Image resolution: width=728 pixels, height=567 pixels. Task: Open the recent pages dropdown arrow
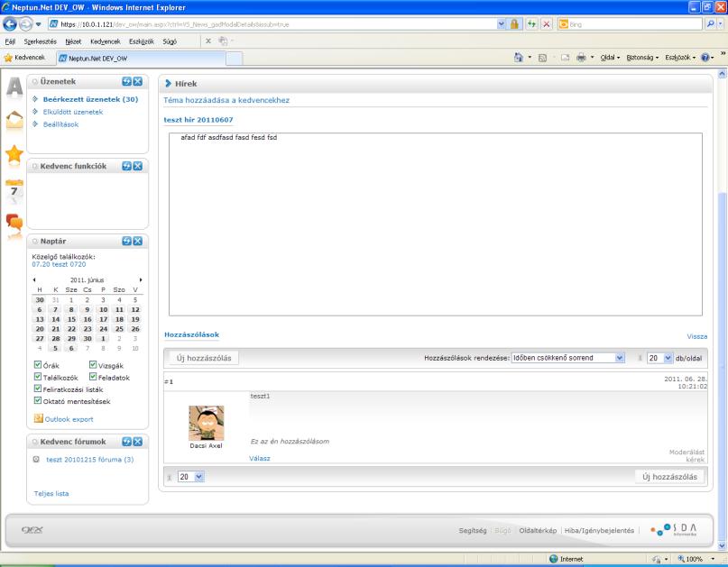[x=39, y=24]
